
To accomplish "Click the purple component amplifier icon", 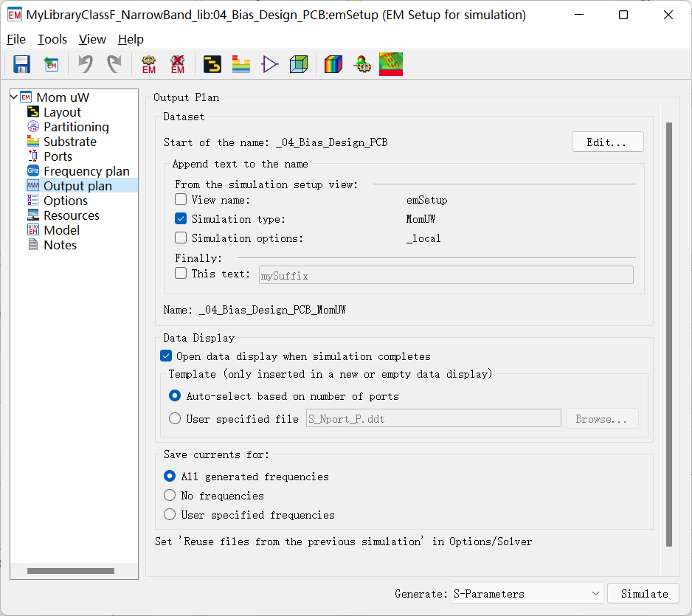I will (x=270, y=64).
